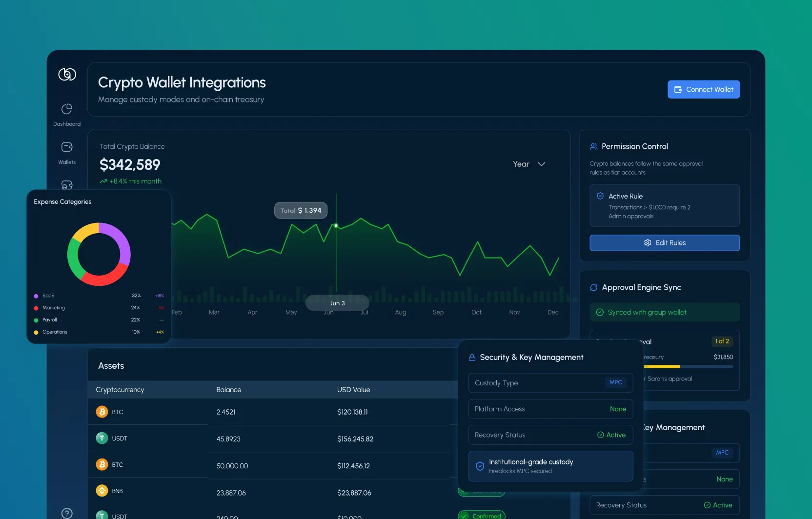Click the Synced with group wallet status

665,312
